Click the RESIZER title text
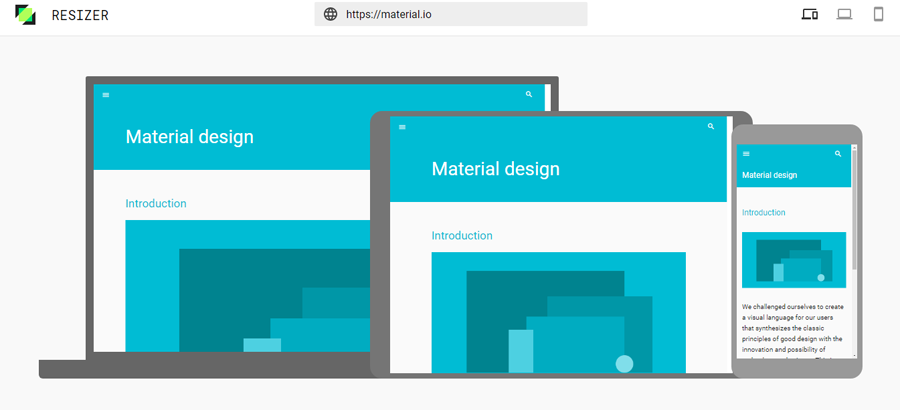This screenshot has width=900, height=410. point(80,15)
